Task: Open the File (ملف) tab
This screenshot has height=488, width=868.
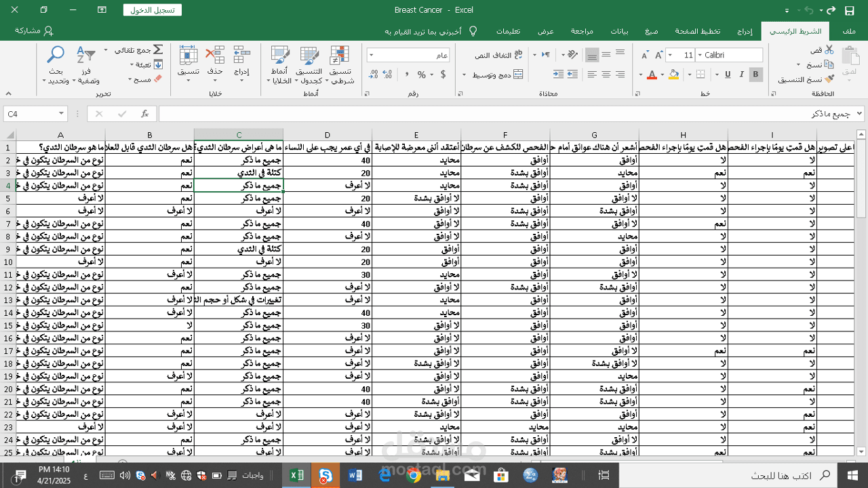Action: coord(848,31)
